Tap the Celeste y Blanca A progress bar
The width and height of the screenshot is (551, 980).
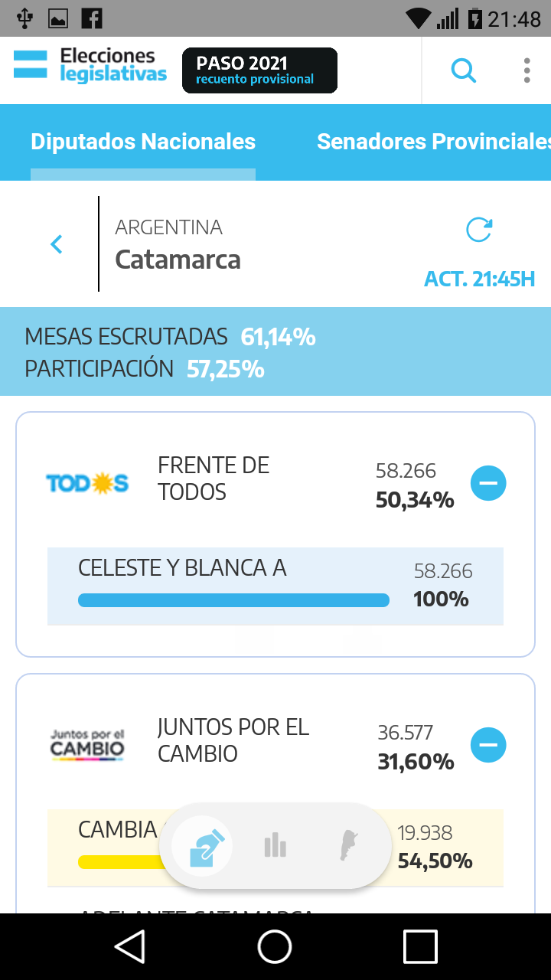point(233,600)
